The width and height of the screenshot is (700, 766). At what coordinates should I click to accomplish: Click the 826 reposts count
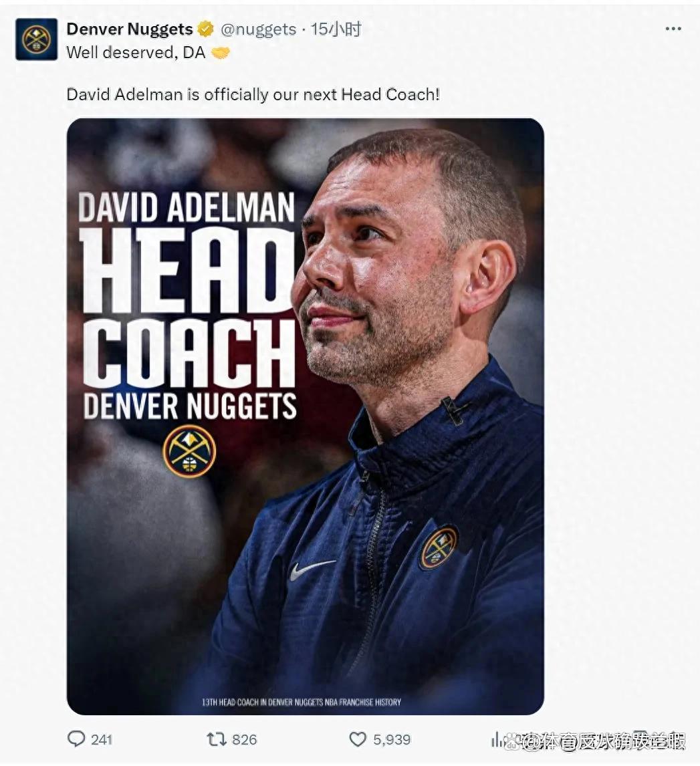(244, 739)
